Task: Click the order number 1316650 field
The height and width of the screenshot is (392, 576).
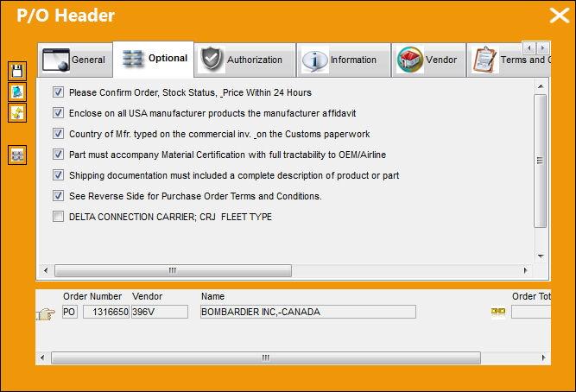Action: [106, 312]
